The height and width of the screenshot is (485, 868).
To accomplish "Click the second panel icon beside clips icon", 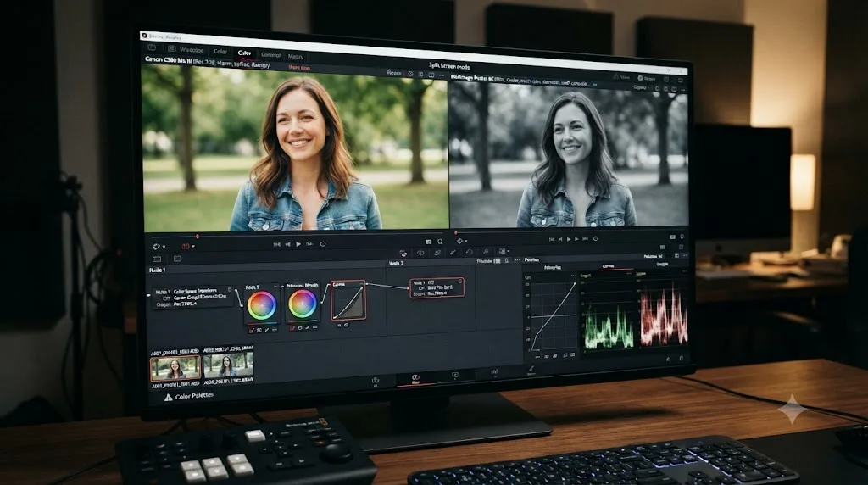I will (177, 259).
